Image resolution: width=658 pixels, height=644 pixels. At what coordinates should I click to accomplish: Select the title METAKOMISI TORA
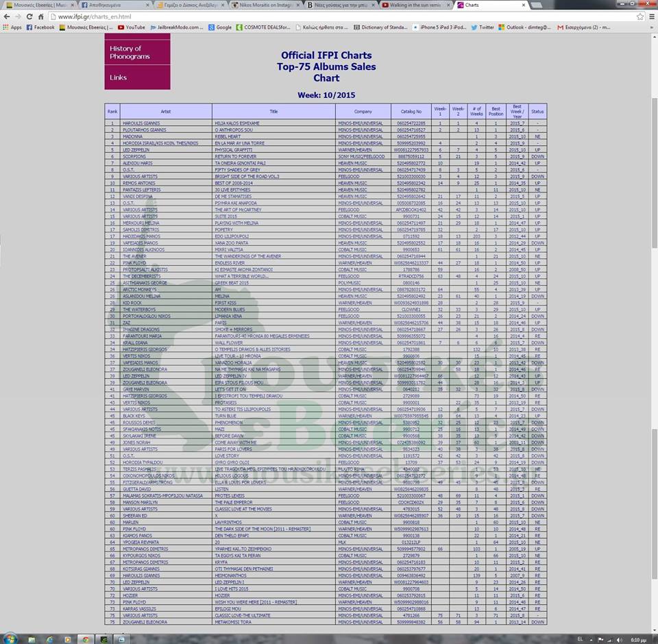click(x=233, y=622)
